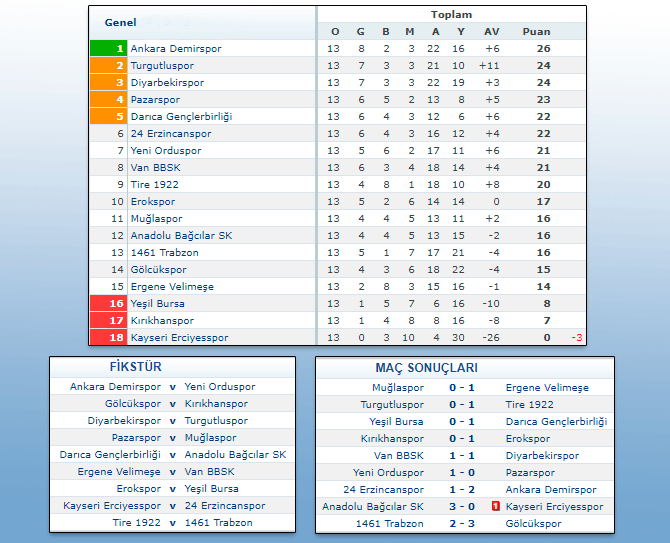Click Anadolu Bağcılar SK in standings
670x543 pixels.
181,235
